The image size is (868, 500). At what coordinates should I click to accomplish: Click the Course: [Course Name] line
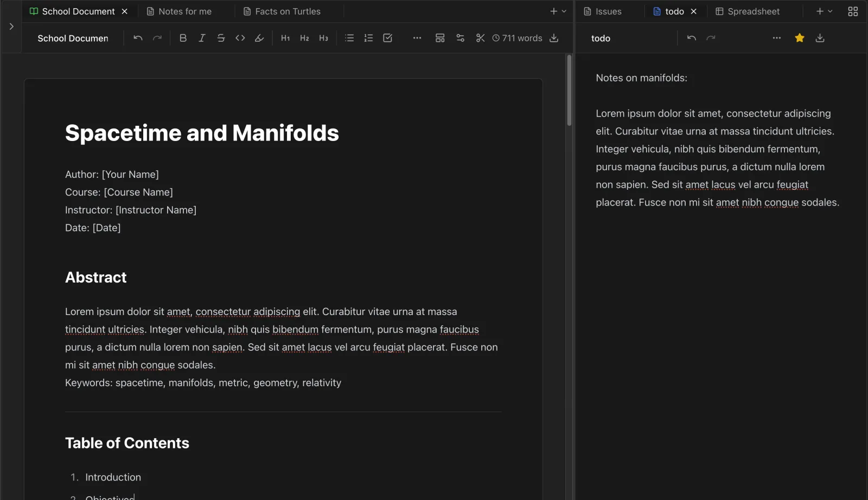point(119,192)
